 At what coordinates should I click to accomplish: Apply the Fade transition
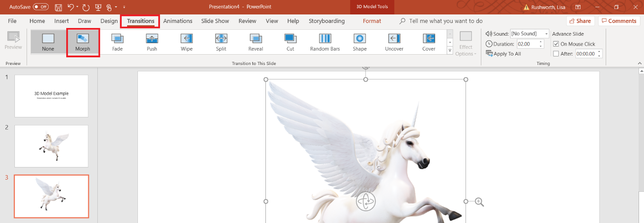click(x=117, y=42)
